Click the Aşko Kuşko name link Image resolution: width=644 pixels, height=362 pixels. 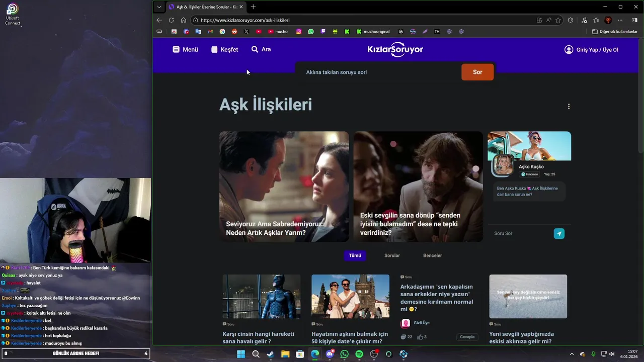pyautogui.click(x=531, y=166)
